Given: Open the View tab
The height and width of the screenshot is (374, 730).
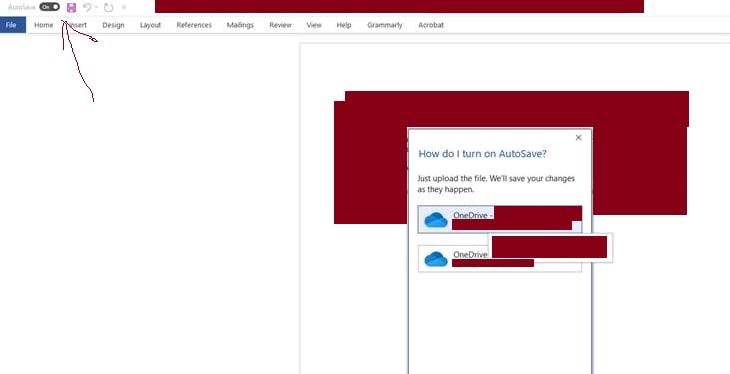Looking at the screenshot, I should pos(314,25).
